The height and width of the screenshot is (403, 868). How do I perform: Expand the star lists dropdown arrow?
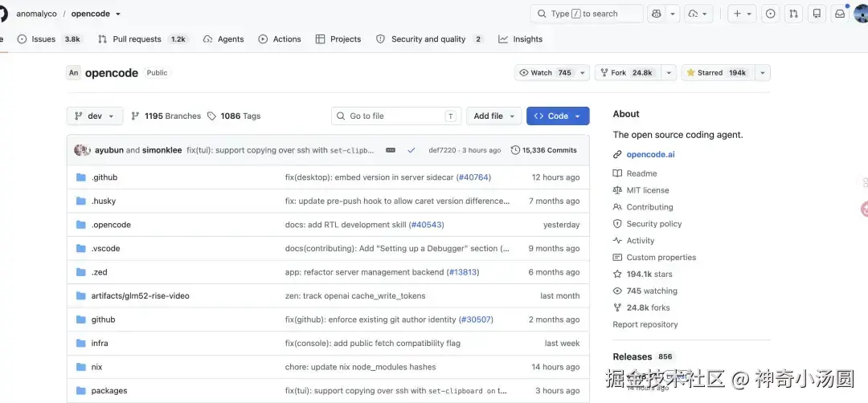point(762,72)
